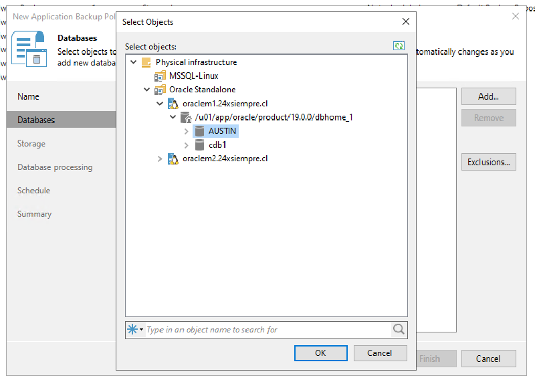Click the object name search field

[x=268, y=330]
